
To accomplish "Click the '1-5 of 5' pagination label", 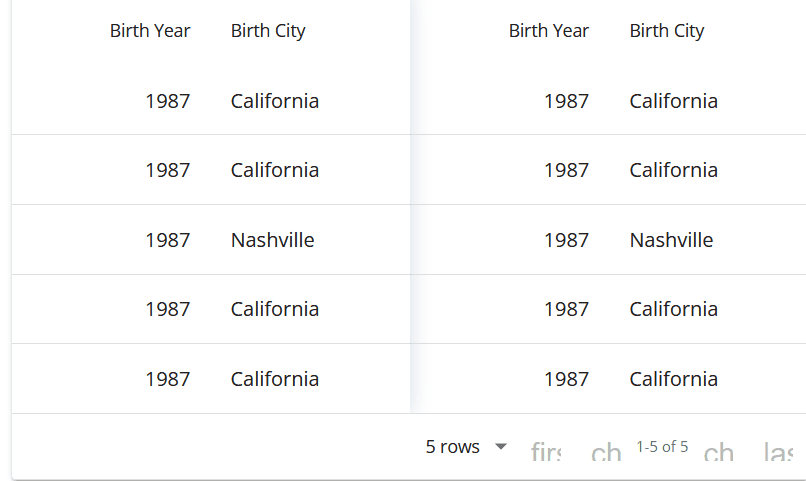I will [662, 447].
